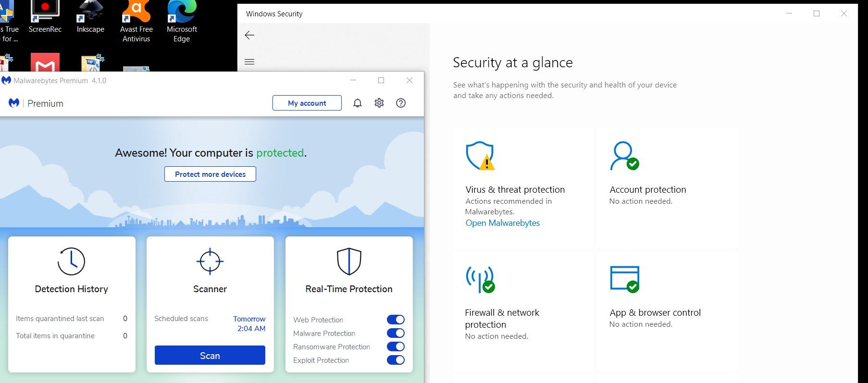Image resolution: width=868 pixels, height=383 pixels.
Task: Go back in Windows Security
Action: (x=249, y=35)
